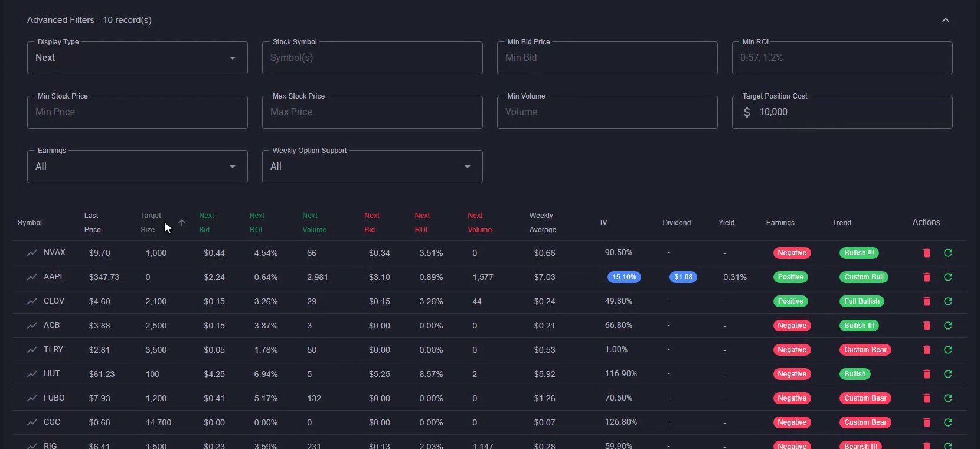Open the Display Type dropdown
980x449 pixels.
[138, 58]
